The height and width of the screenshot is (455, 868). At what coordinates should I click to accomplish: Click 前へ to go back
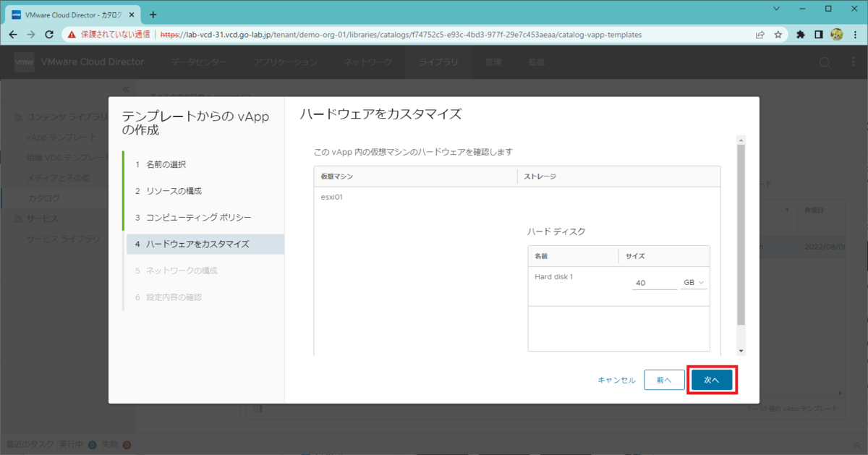(x=664, y=380)
